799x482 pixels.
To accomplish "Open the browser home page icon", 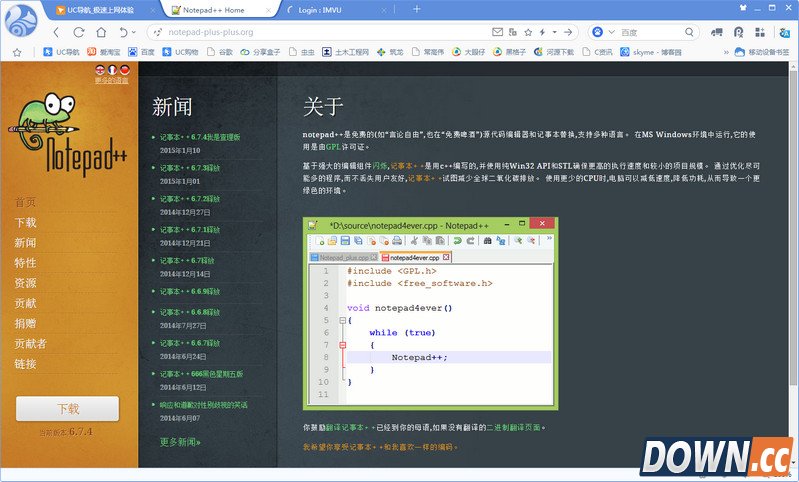I will tap(101, 32).
